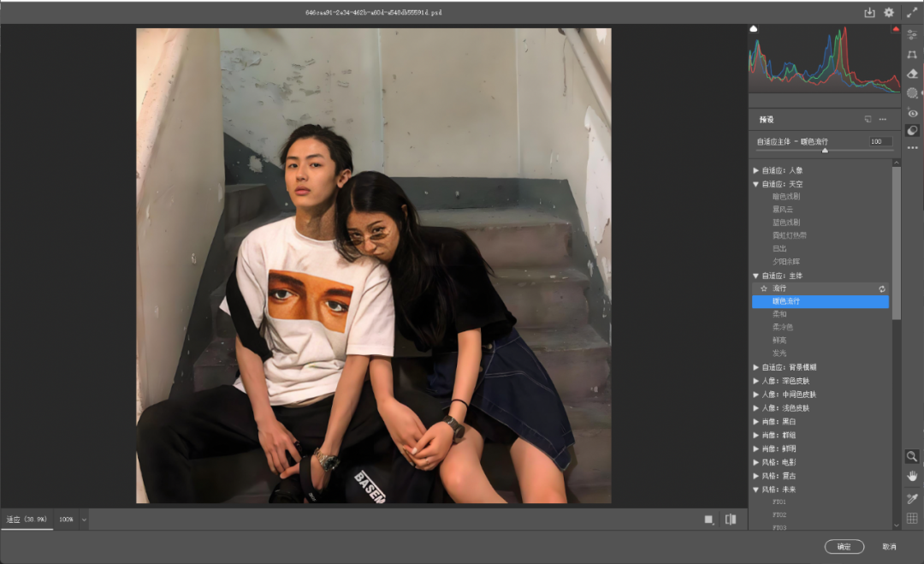This screenshot has width=924, height=564.
Task: Select the Red Eye removal tool
Action: point(912,112)
